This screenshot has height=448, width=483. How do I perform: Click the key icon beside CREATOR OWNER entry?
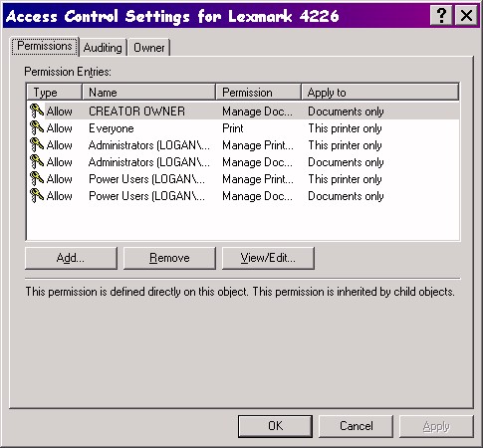point(37,111)
